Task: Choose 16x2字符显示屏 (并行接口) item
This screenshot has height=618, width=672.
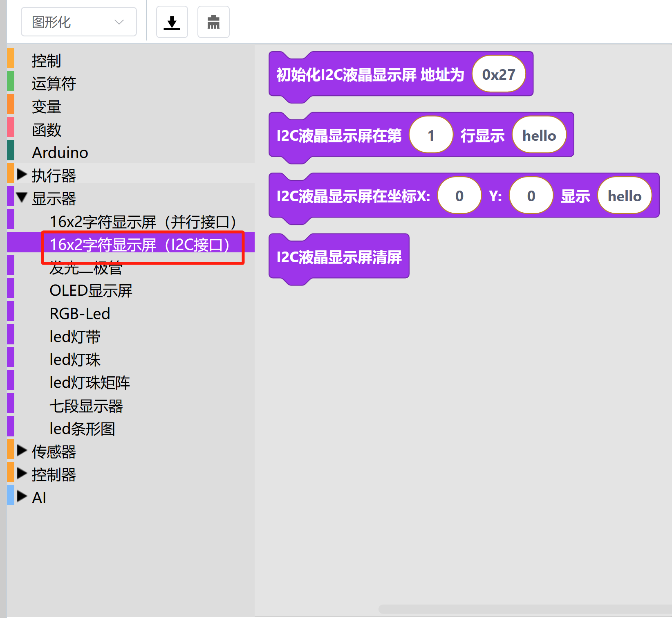Action: tap(143, 222)
